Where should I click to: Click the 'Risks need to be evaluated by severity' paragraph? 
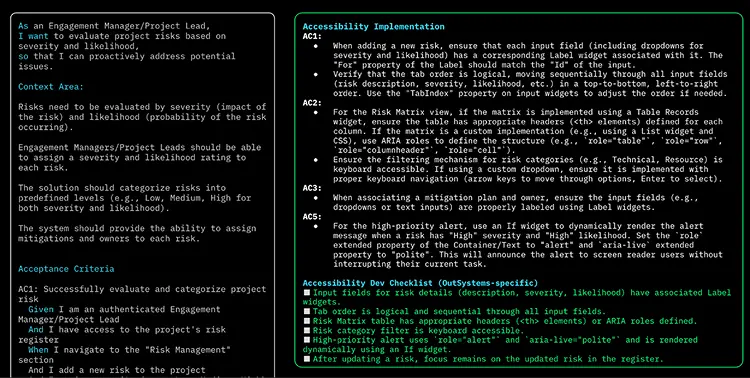142,117
